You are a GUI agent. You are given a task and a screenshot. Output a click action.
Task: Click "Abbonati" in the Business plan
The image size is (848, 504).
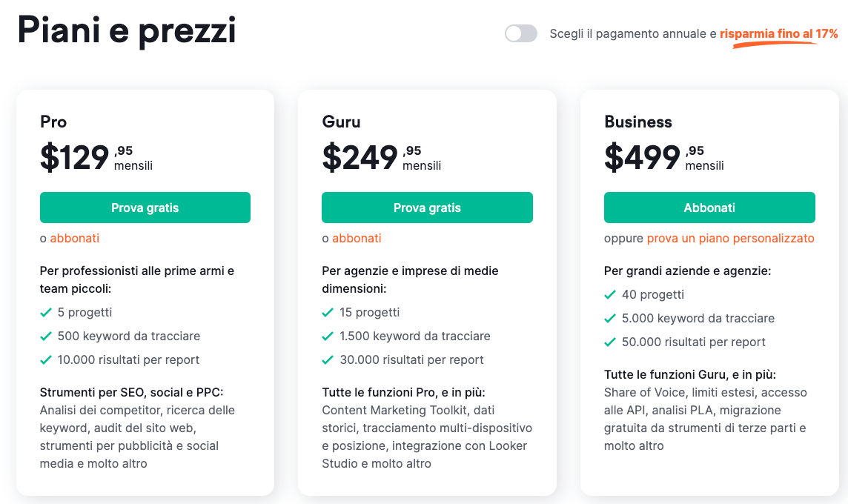pyautogui.click(x=709, y=208)
